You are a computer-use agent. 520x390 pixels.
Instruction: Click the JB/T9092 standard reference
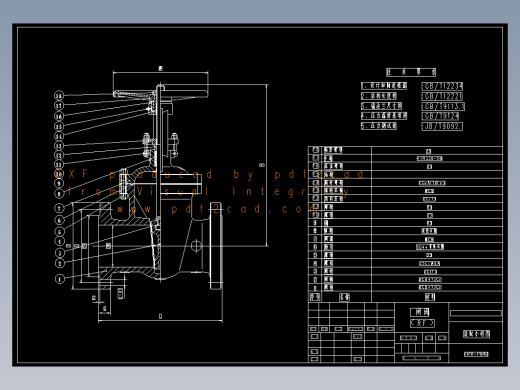[442, 126]
